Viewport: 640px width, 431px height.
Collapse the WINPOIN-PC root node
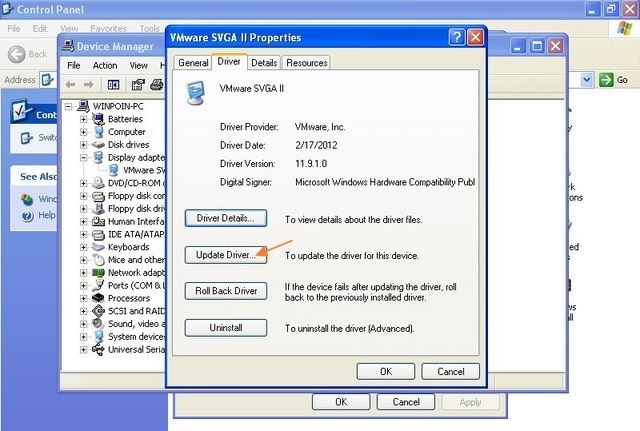[69, 107]
